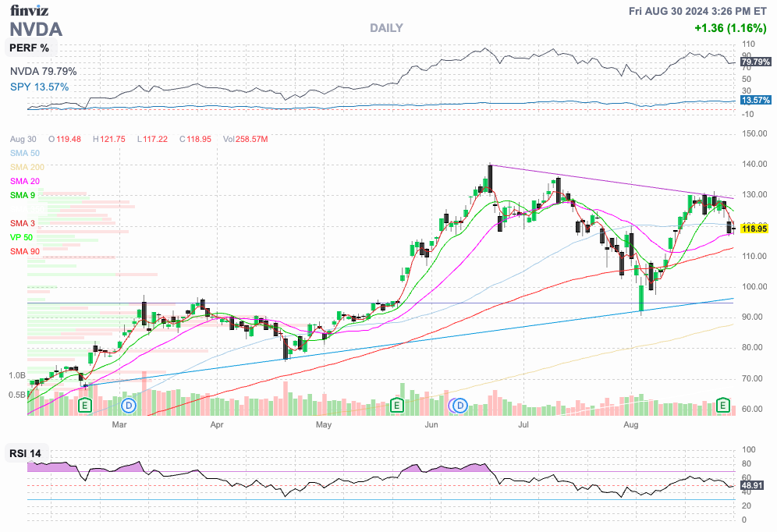Open the earnings marker in late May
777x532 pixels.
coord(396,406)
